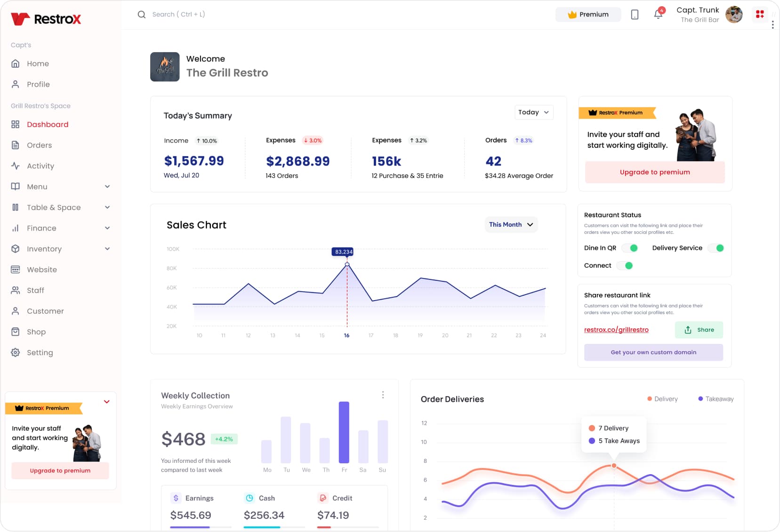Screen dimensions: 780x532
Task: Toggle the Connect switch
Action: coord(625,265)
